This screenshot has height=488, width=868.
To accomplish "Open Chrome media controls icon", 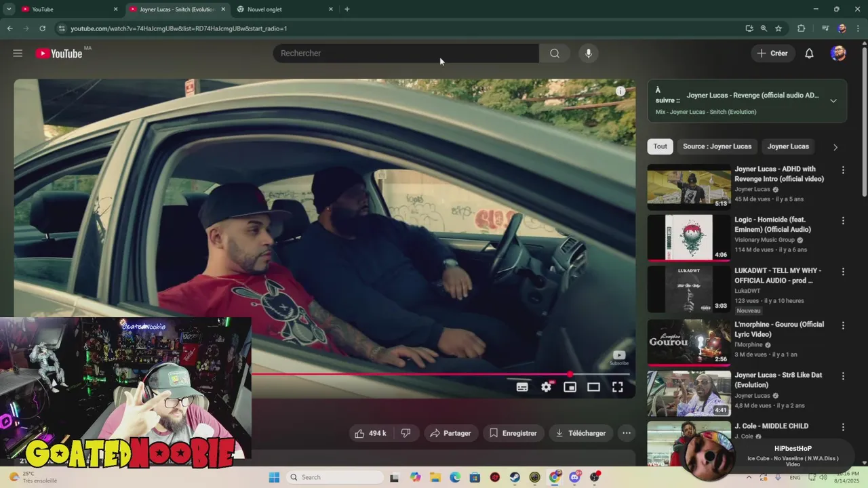I will pos(825,28).
